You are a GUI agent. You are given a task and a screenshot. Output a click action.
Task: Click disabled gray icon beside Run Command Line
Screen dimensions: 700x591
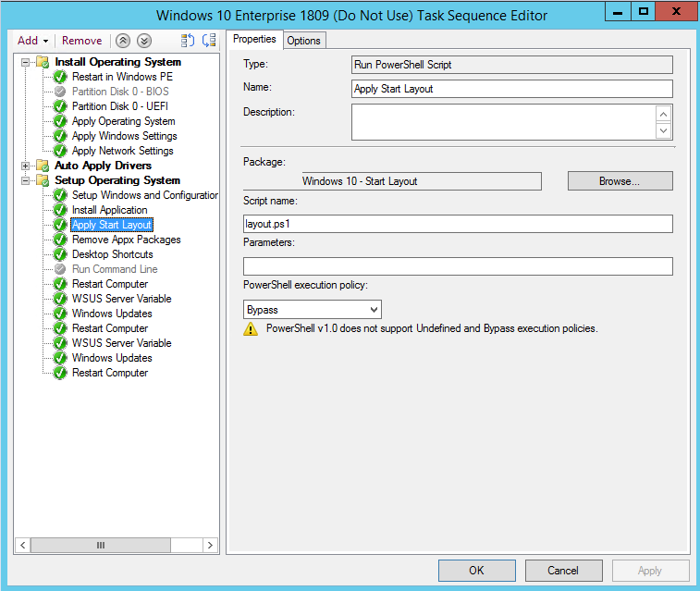click(60, 269)
